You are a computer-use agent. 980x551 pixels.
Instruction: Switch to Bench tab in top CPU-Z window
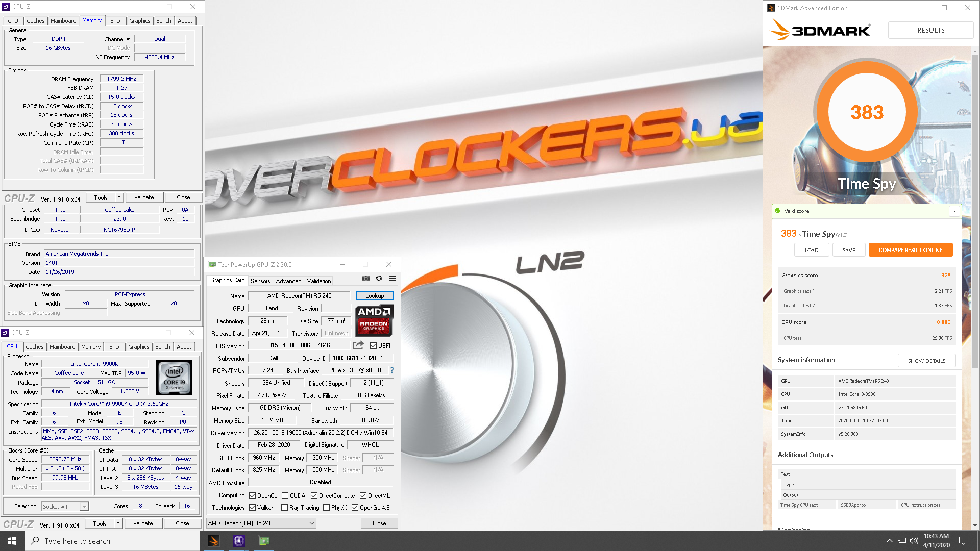(164, 21)
